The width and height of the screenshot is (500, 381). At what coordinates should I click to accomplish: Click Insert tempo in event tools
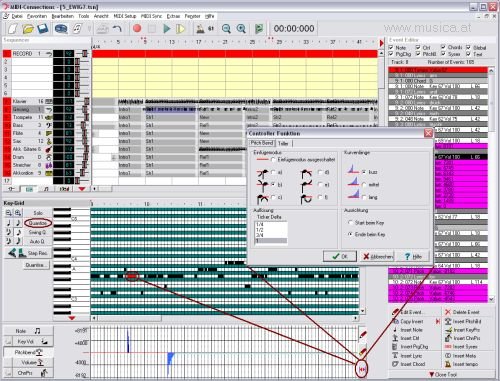(x=461, y=364)
